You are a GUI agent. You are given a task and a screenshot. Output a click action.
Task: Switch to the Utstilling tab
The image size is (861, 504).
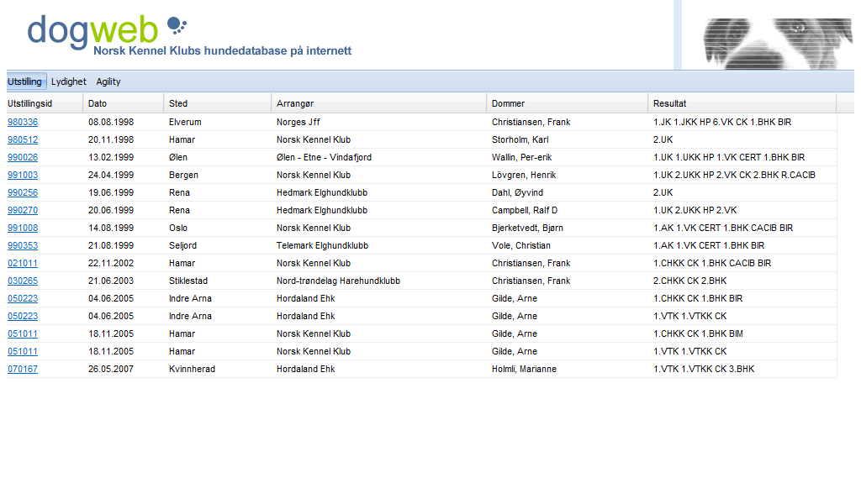(24, 81)
